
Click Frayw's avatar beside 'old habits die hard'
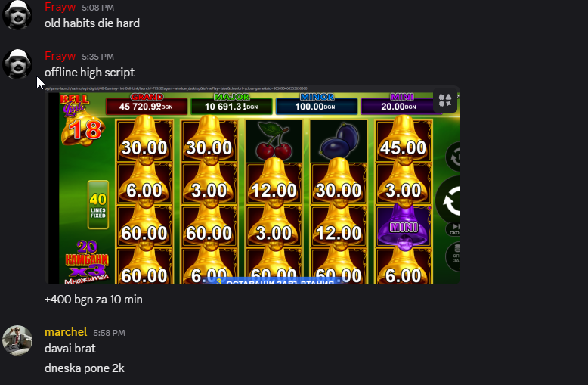[x=17, y=15]
